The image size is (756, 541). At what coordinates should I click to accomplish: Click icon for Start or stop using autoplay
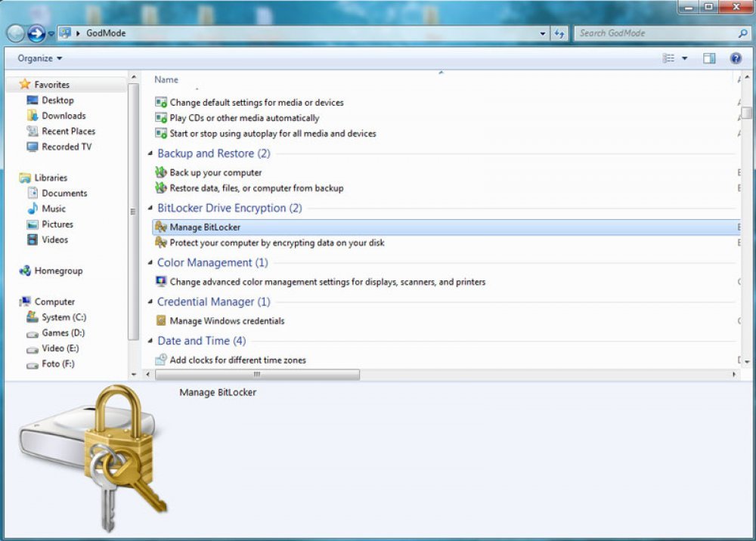pyautogui.click(x=161, y=134)
